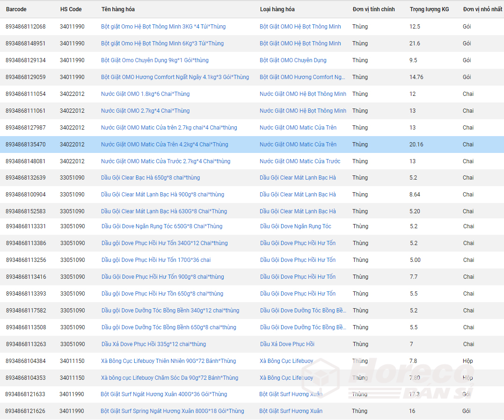
Task: Click weight value 20.16
Action: (416, 145)
